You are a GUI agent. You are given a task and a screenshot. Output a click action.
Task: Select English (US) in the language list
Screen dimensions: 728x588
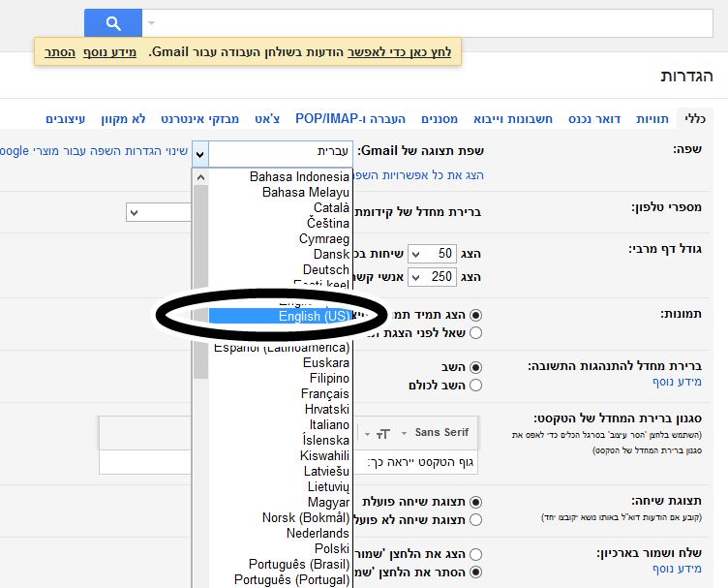pyautogui.click(x=313, y=316)
